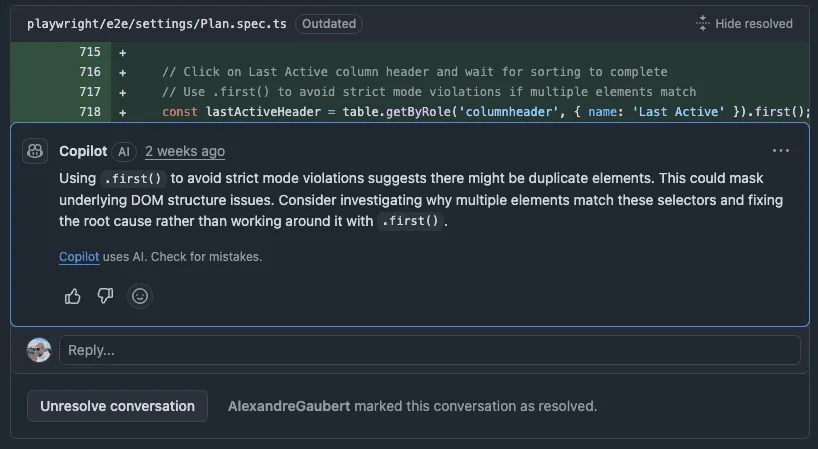Add a thumbs up reaction

tap(73, 296)
